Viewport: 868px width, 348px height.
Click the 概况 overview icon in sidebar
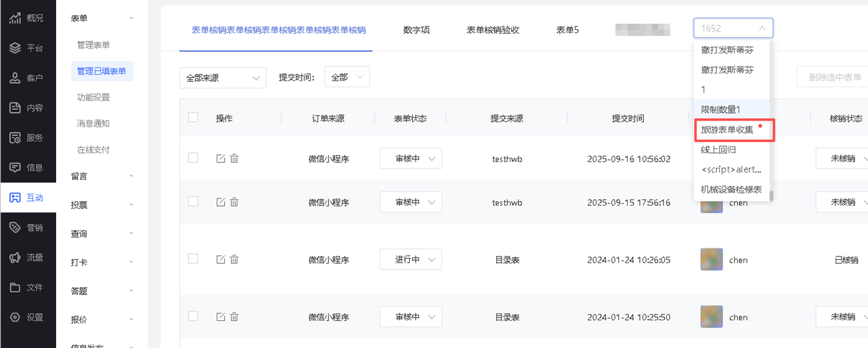point(15,18)
